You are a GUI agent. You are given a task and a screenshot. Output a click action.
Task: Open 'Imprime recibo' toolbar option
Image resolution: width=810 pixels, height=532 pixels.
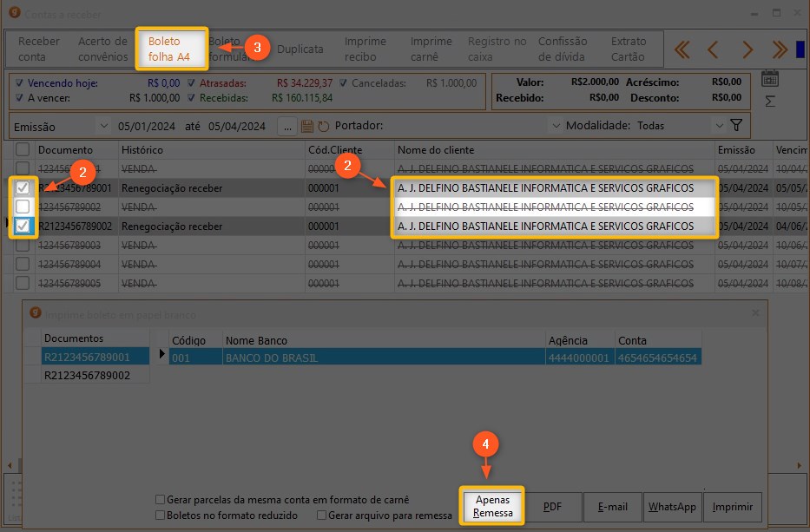[365, 49]
